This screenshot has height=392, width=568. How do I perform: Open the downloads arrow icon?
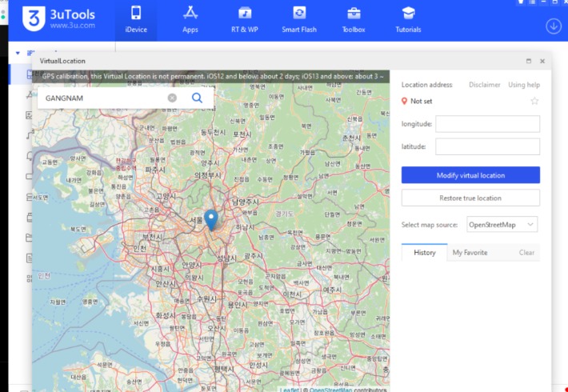554,26
